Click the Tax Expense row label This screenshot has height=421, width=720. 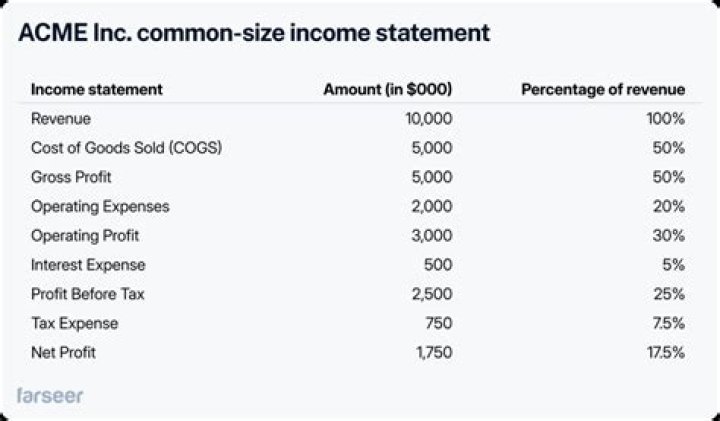point(74,324)
